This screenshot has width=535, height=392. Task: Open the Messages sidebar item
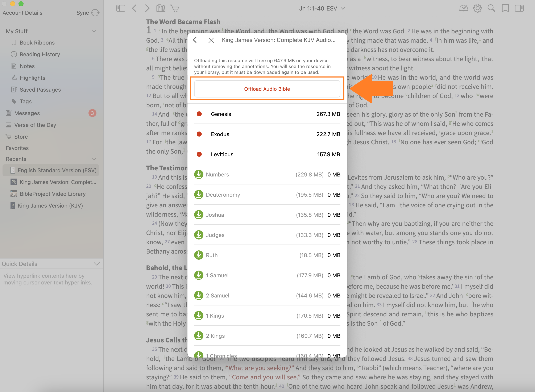(27, 113)
